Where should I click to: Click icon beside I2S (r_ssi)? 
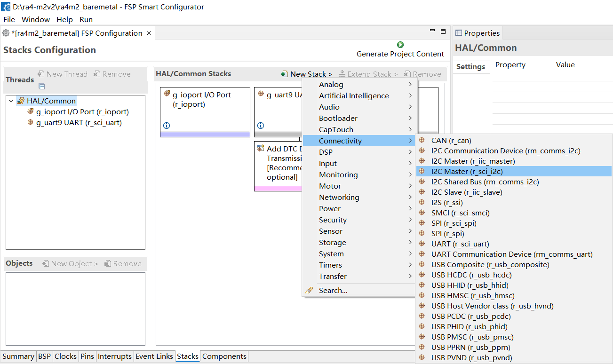pos(422,202)
